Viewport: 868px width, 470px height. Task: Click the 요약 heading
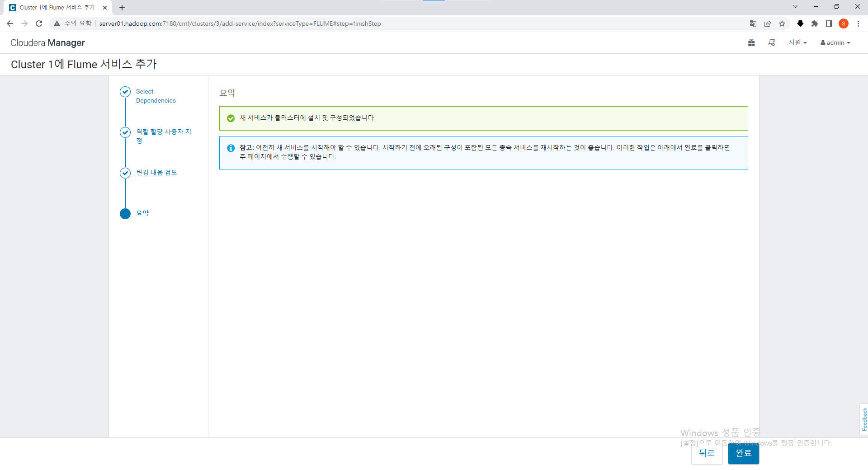(x=227, y=93)
